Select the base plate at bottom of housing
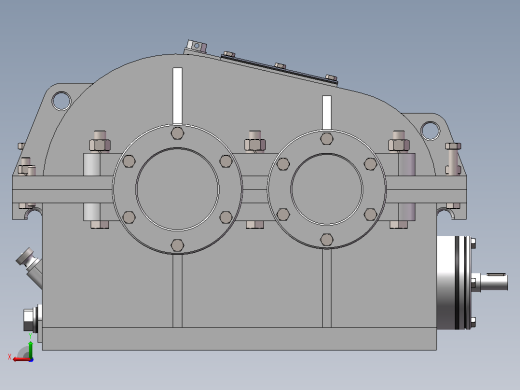Viewport: 520px width, 390px height. tap(239, 339)
